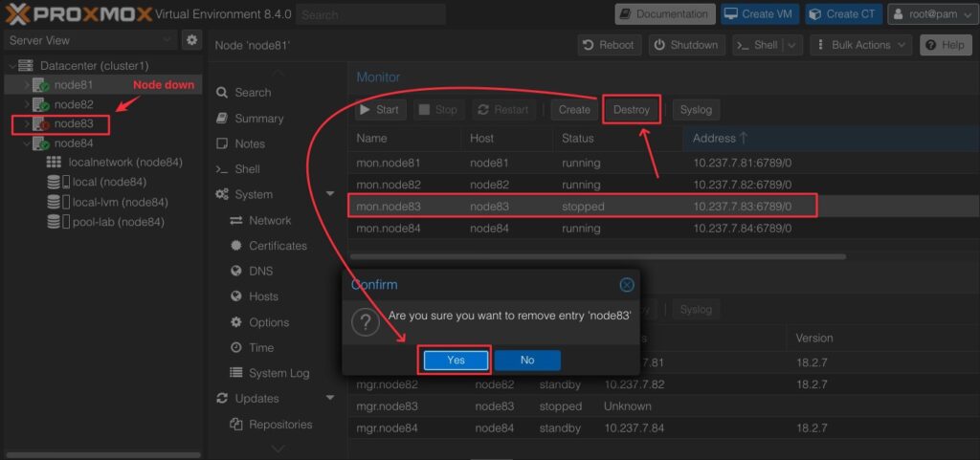The height and width of the screenshot is (460, 980).
Task: Select node82 in the server tree
Action: point(73,104)
